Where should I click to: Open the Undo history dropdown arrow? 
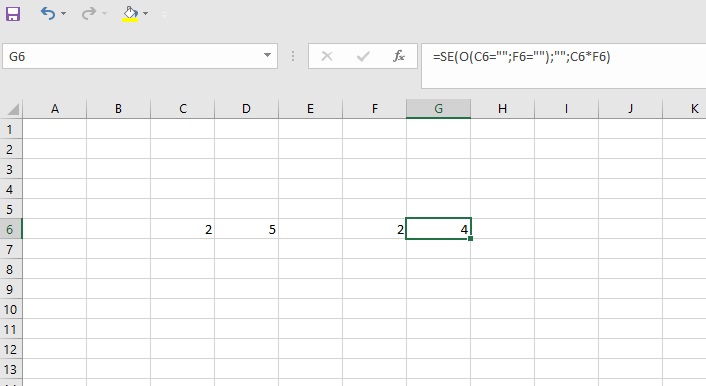click(x=63, y=14)
